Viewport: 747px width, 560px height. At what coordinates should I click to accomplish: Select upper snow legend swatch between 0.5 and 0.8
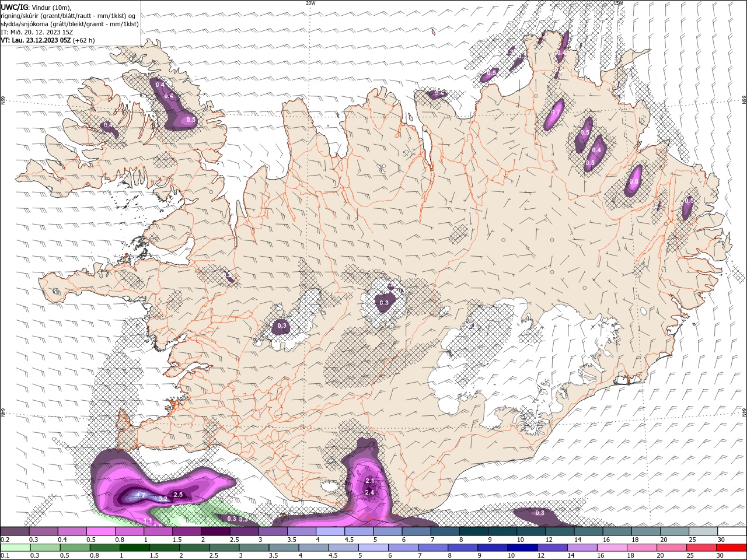point(100,531)
